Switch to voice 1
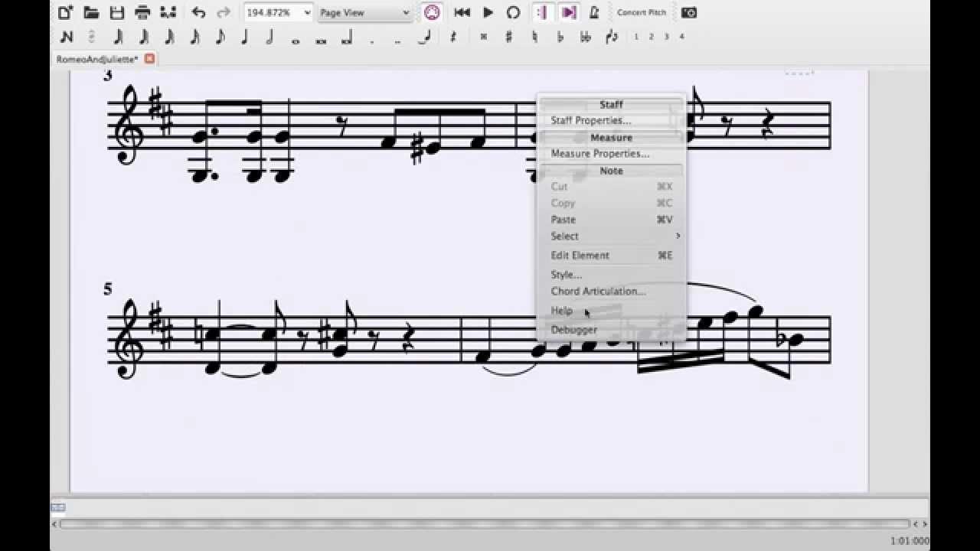Viewport: 980px width, 551px height. 636,37
